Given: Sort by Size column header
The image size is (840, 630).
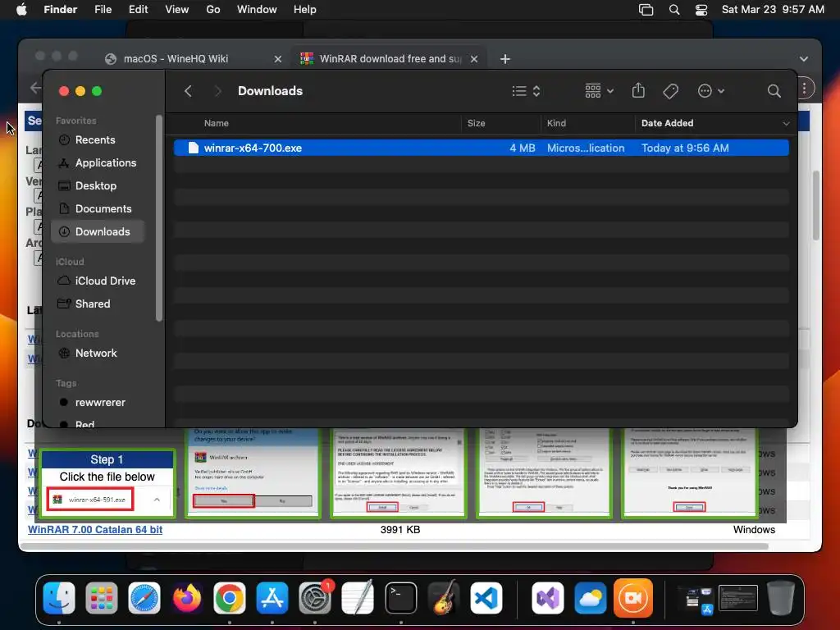Looking at the screenshot, I should coord(476,123).
